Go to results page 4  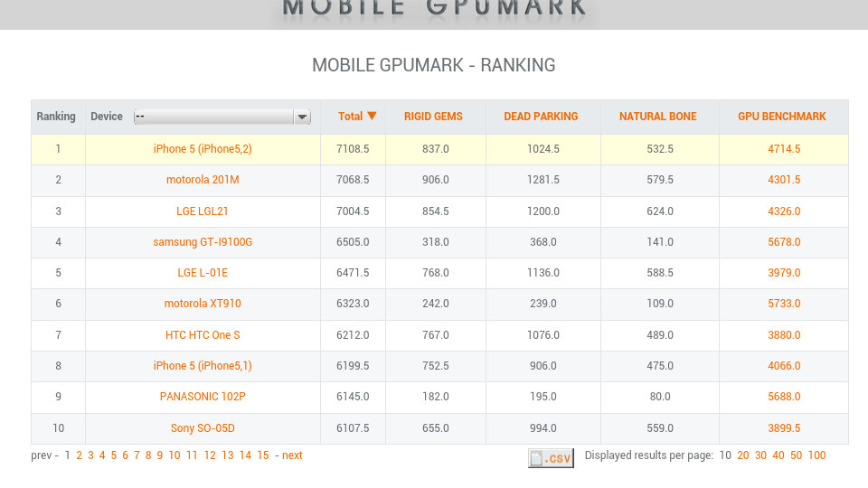click(102, 455)
